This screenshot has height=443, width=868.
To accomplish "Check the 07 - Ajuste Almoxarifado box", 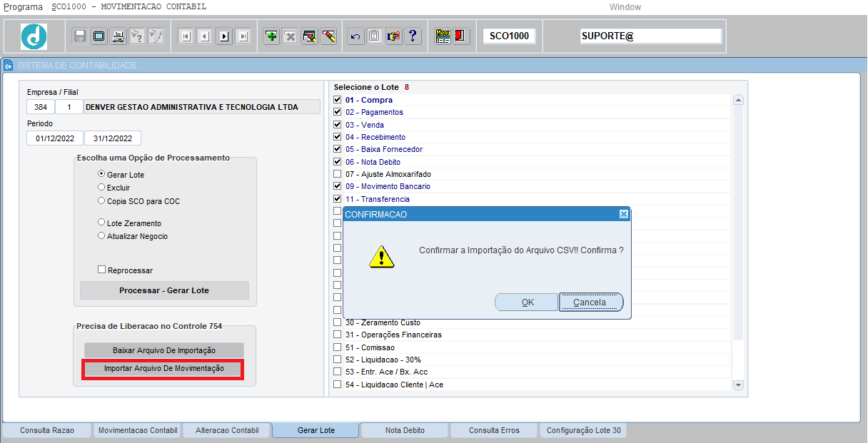I will coord(338,174).
